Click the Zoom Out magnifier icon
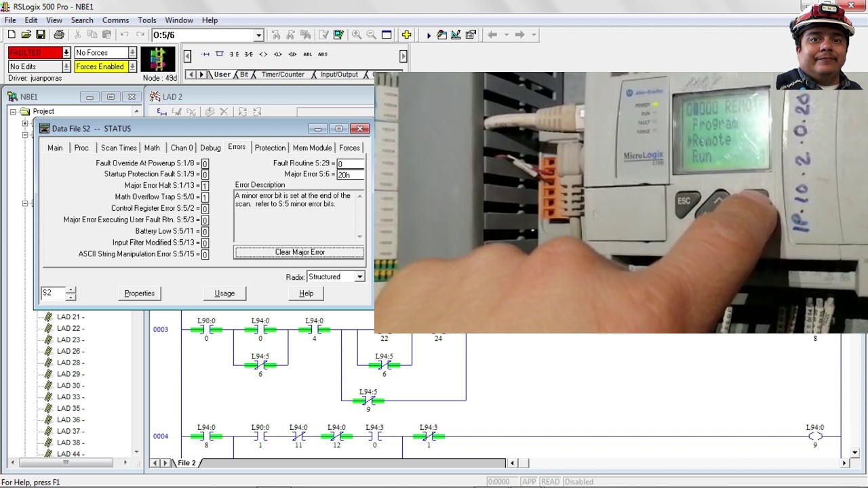 point(372,35)
